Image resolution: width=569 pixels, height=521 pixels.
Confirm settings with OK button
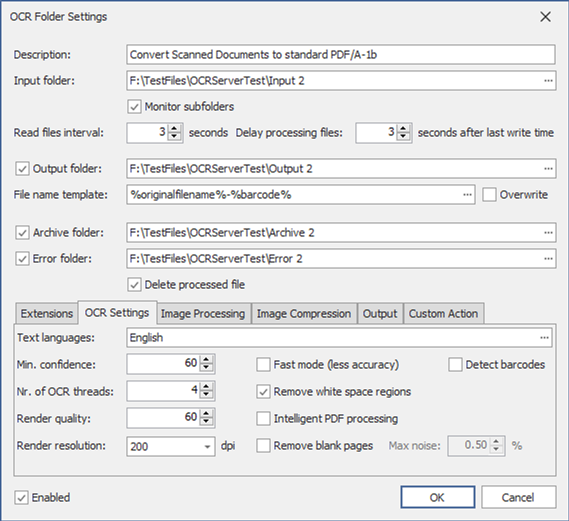[x=438, y=497]
